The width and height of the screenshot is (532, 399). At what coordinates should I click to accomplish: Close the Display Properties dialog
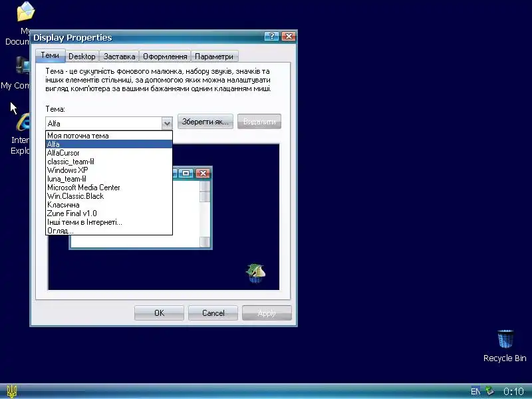click(x=289, y=37)
